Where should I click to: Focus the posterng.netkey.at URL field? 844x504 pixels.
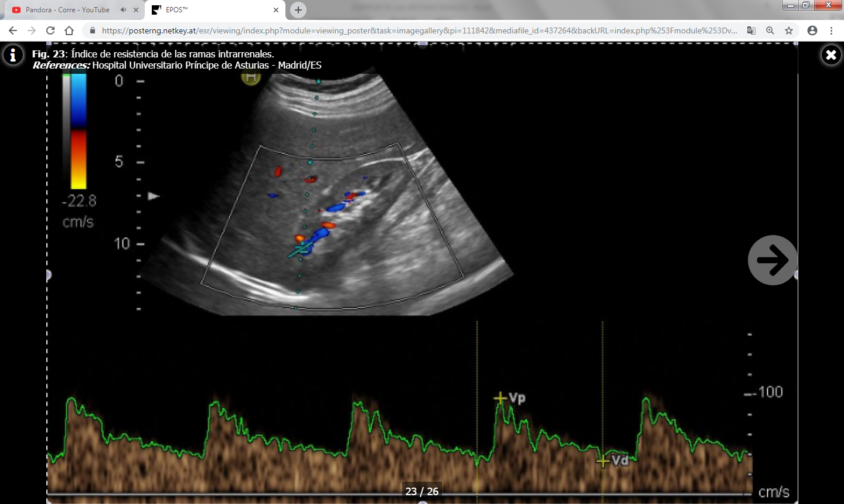coord(410,30)
